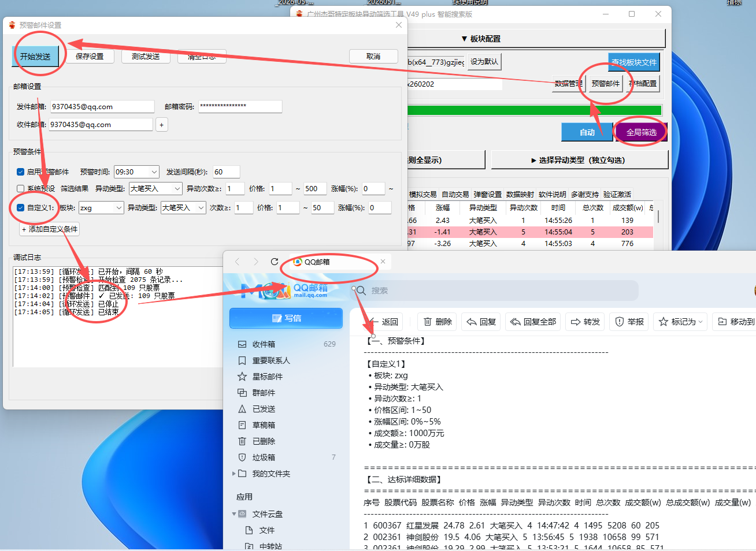The image size is (756, 551).
Task: Toggle the 启用预警邮件 checkbox
Action: pyautogui.click(x=20, y=172)
